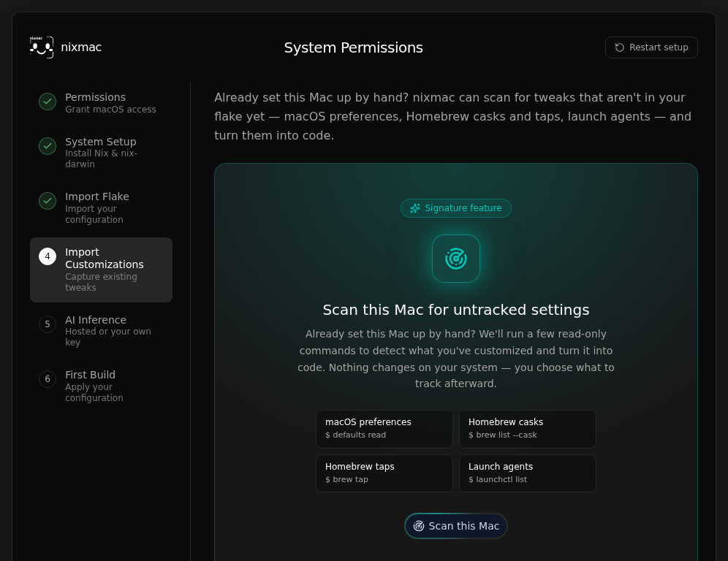Viewport: 728px width, 561px height.
Task: Click 'Apply your configuration' subtitle
Action: [94, 392]
